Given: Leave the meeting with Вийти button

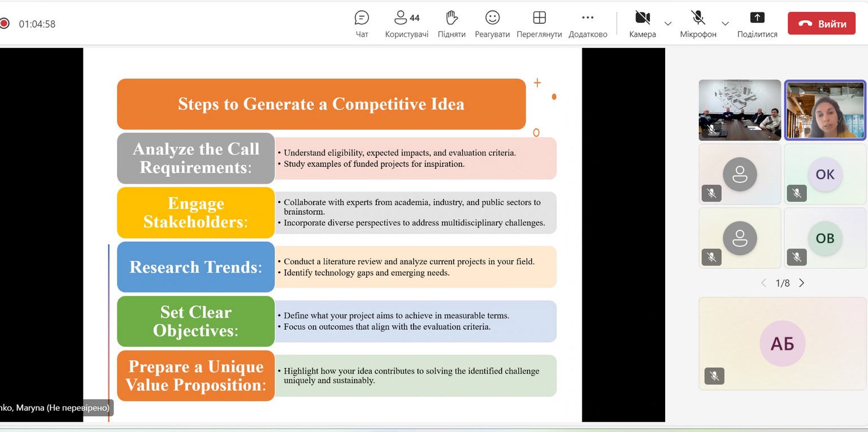Looking at the screenshot, I should point(821,24).
